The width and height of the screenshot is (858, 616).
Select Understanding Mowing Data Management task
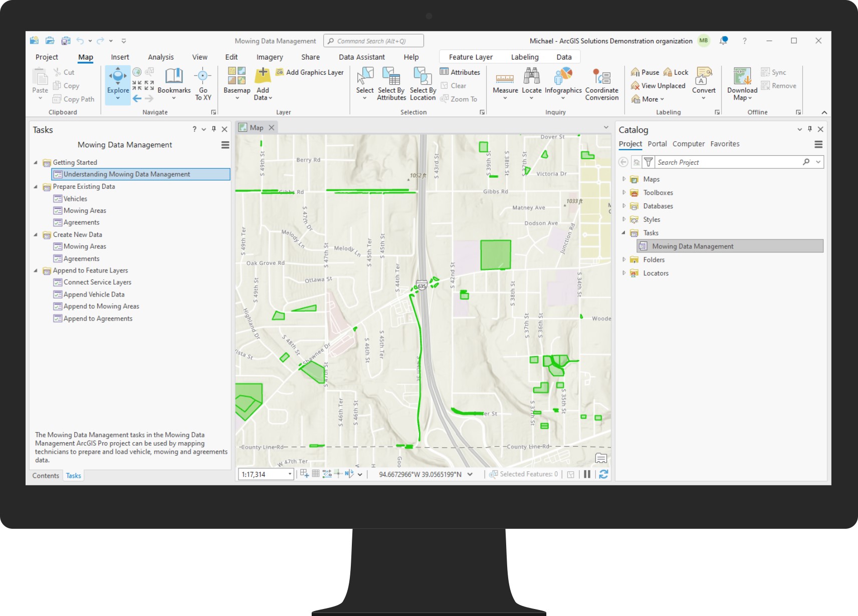[x=141, y=174]
